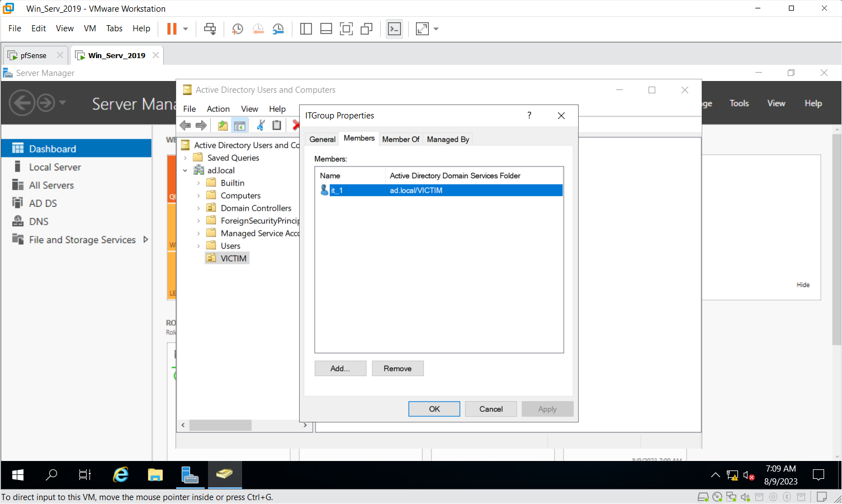Click the Active Directory Domain Services Folder header
This screenshot has height=504, width=842.
(x=474, y=175)
